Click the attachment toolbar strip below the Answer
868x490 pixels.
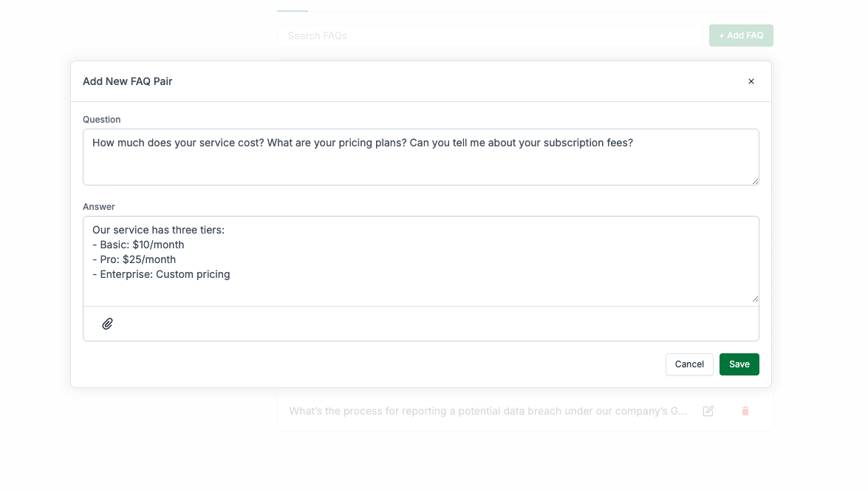(421, 323)
